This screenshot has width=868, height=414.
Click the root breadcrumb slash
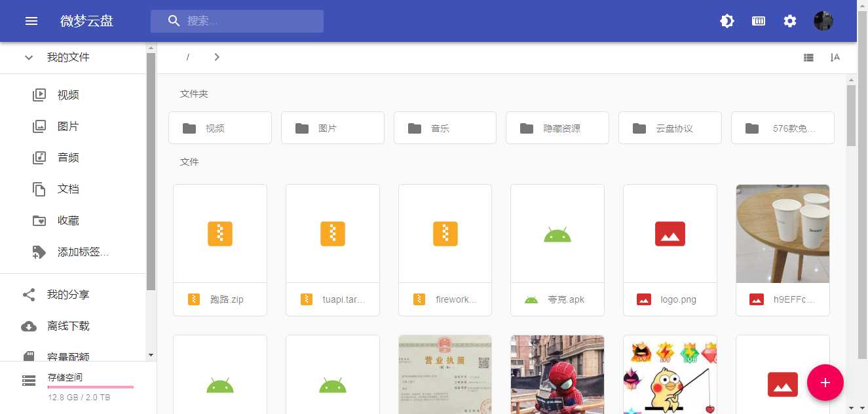click(187, 58)
